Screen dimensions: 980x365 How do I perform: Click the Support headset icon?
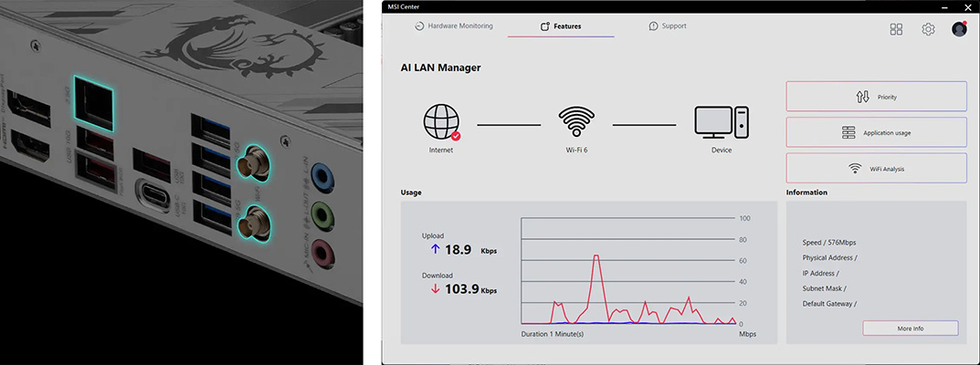pyautogui.click(x=654, y=26)
